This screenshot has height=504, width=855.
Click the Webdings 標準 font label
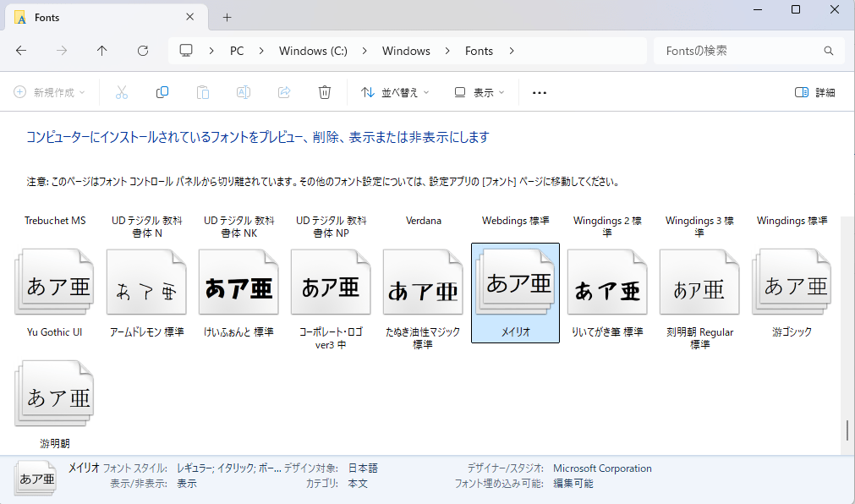point(515,221)
